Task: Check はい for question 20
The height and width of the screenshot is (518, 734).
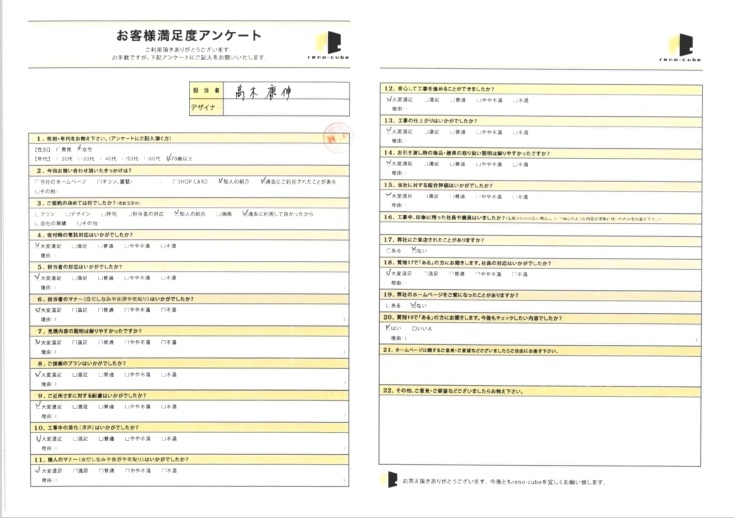Action: (387, 327)
